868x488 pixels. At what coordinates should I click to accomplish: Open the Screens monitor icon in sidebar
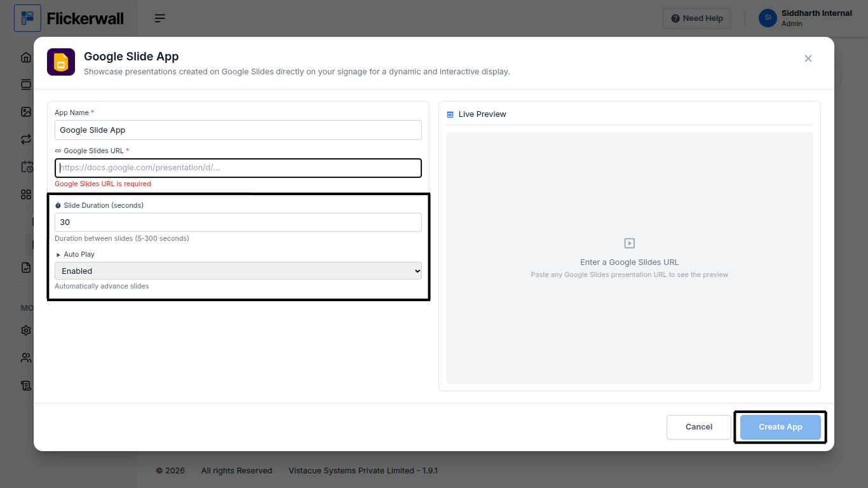tap(26, 85)
